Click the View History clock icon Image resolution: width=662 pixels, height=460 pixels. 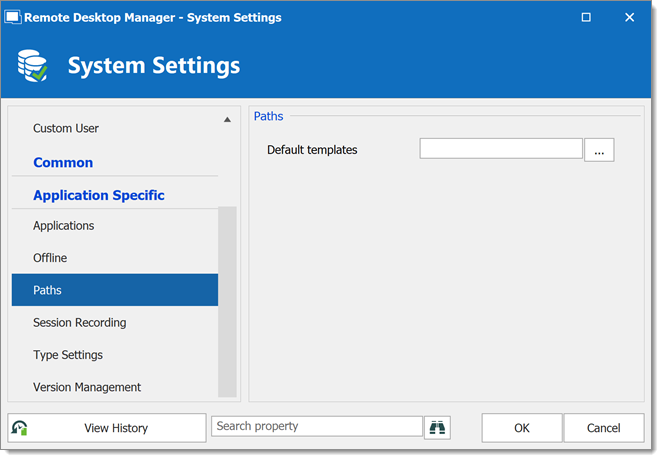(x=19, y=428)
